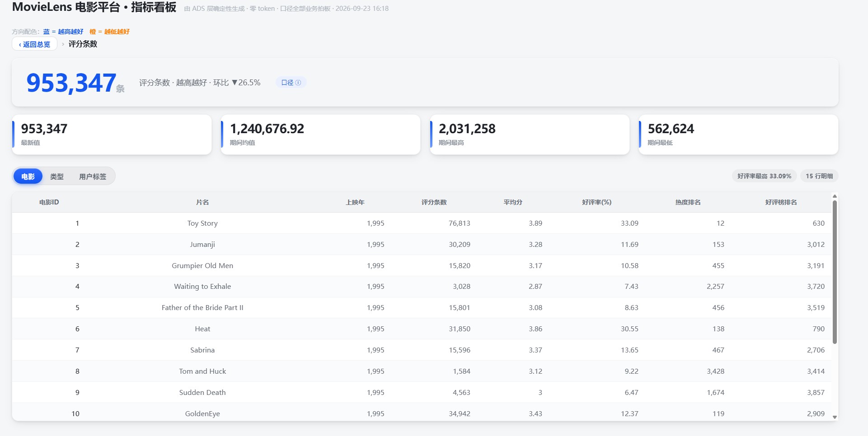Click the table vertical scrollbar thumb

[x=835, y=272]
